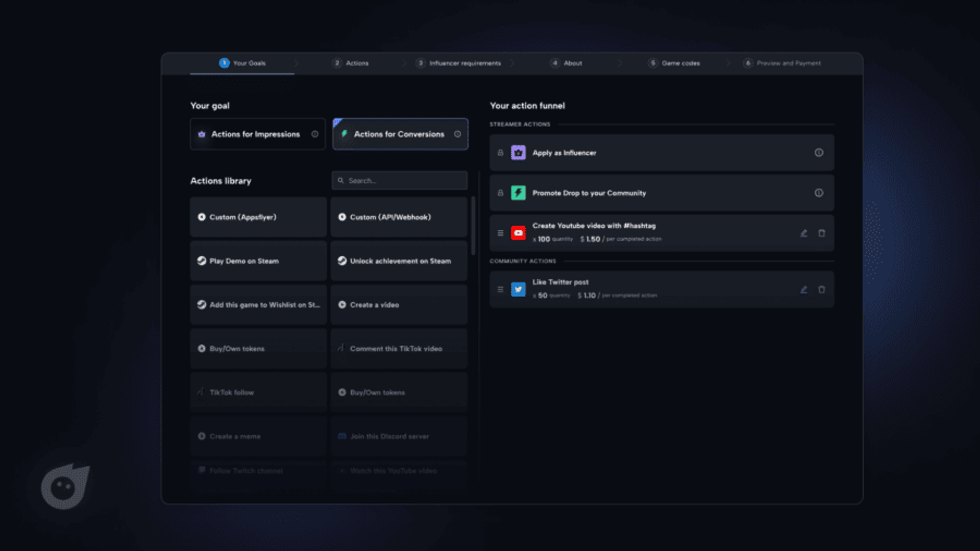Viewport: 980px width, 551px height.
Task: Open info for Apply as Influencer
Action: 819,153
